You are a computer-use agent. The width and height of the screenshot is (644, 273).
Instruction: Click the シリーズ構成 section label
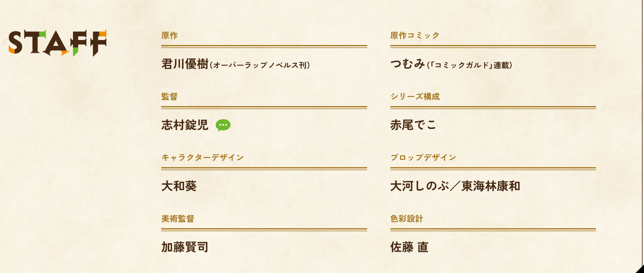tap(415, 97)
